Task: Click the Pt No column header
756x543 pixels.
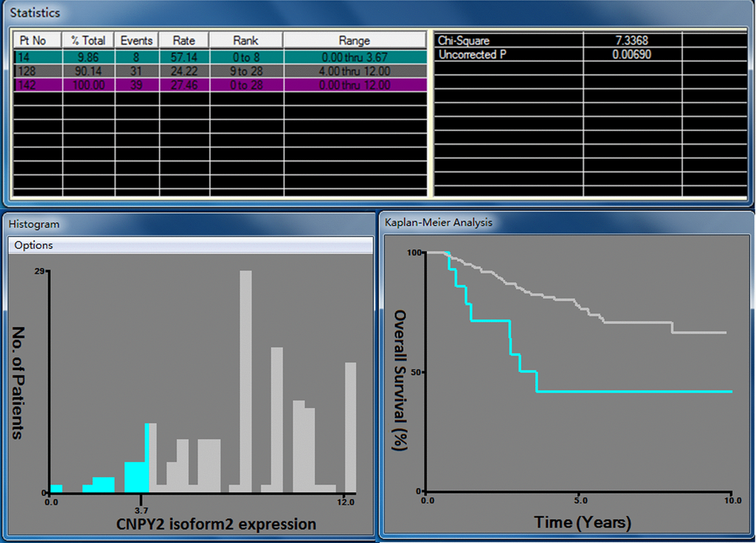Action: click(38, 41)
